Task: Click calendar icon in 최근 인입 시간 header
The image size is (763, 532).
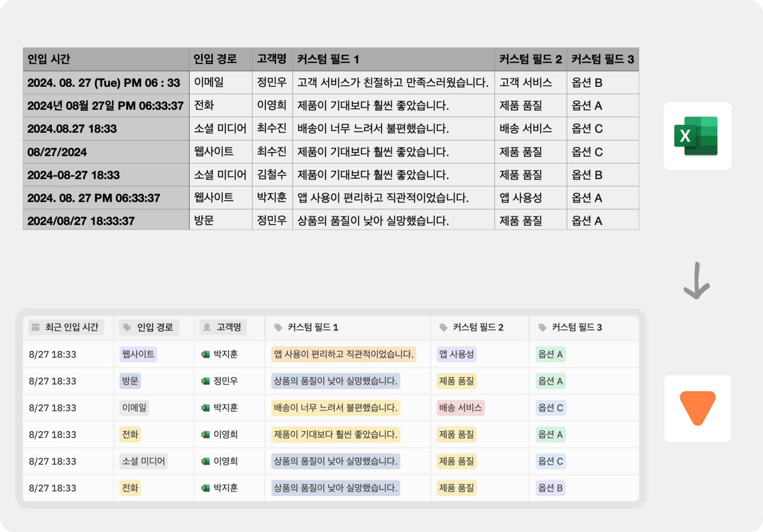Action: [36, 327]
